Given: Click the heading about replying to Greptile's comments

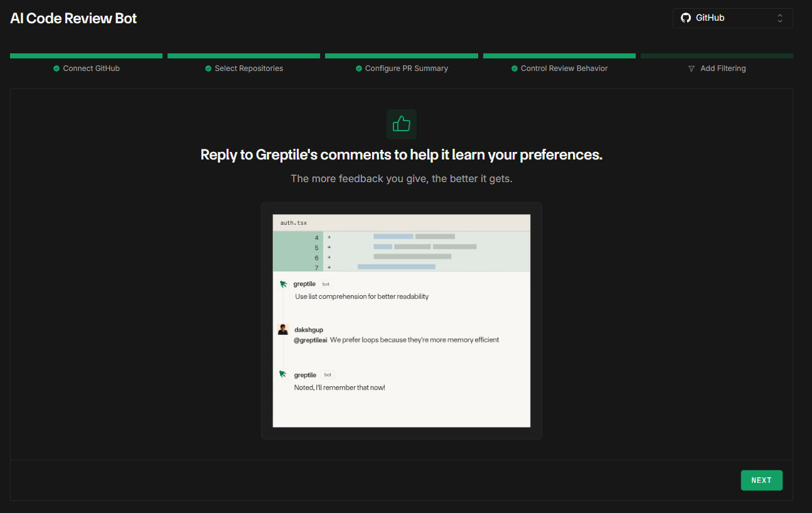Looking at the screenshot, I should [x=402, y=154].
